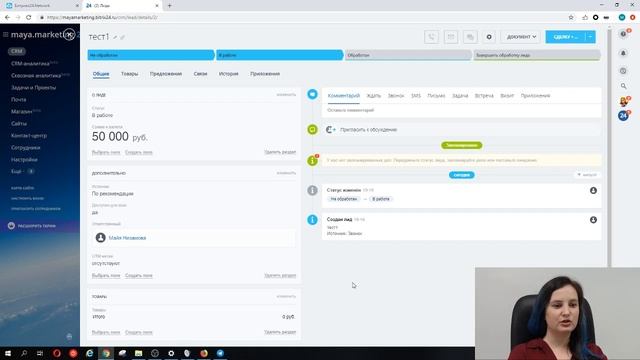
Task: Open the SMS timeline tab
Action: [416, 96]
